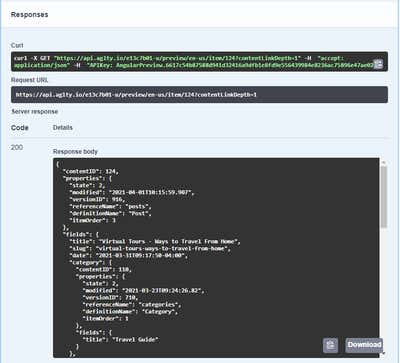400x363 pixels.
Task: Click the referenceName posts line
Action: point(110,206)
